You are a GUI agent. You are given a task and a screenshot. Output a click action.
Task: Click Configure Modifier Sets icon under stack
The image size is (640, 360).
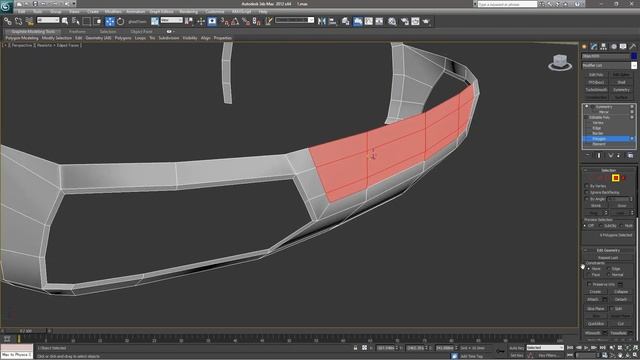[631, 156]
